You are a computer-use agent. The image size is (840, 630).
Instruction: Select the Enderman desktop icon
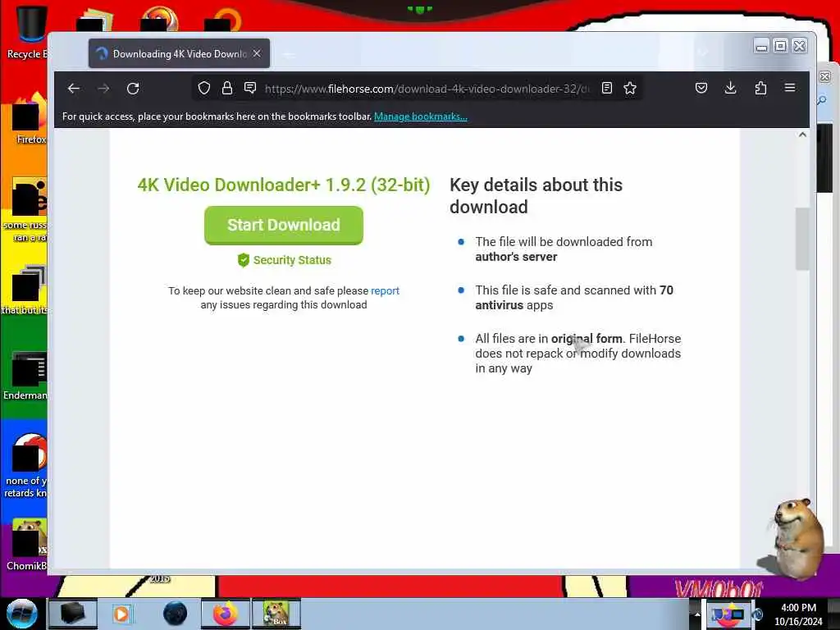click(25, 376)
